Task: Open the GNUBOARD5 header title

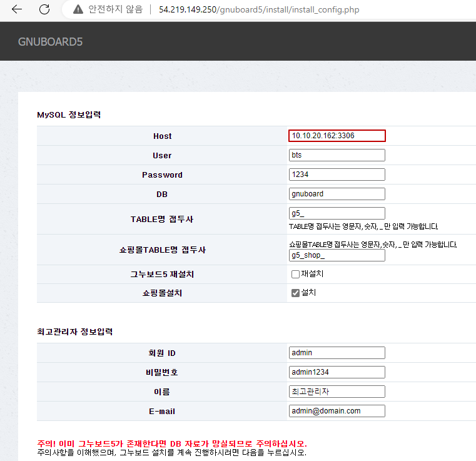Action: pyautogui.click(x=50, y=42)
